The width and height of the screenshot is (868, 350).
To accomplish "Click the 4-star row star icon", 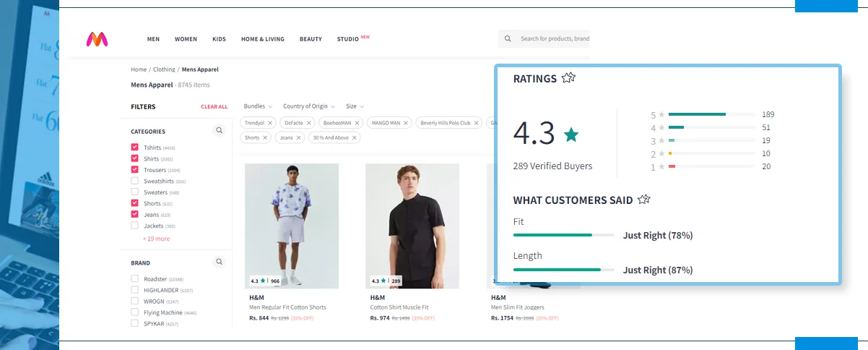I will pyautogui.click(x=661, y=128).
